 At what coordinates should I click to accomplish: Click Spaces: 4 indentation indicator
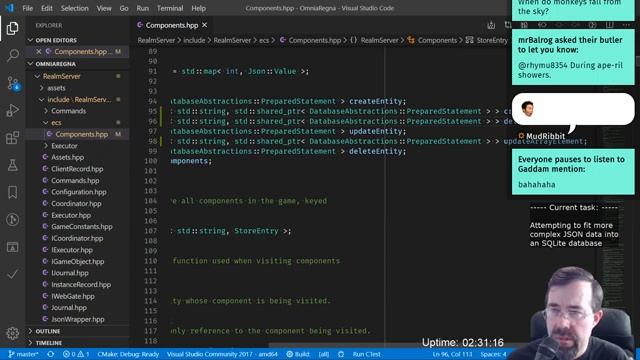pyautogui.click(x=493, y=354)
